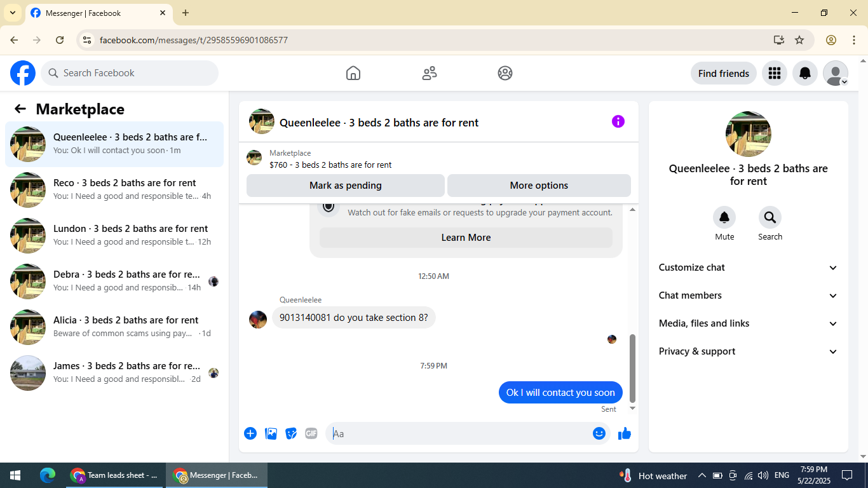Switch to the Messenger | Facebook browser tab

click(x=98, y=13)
